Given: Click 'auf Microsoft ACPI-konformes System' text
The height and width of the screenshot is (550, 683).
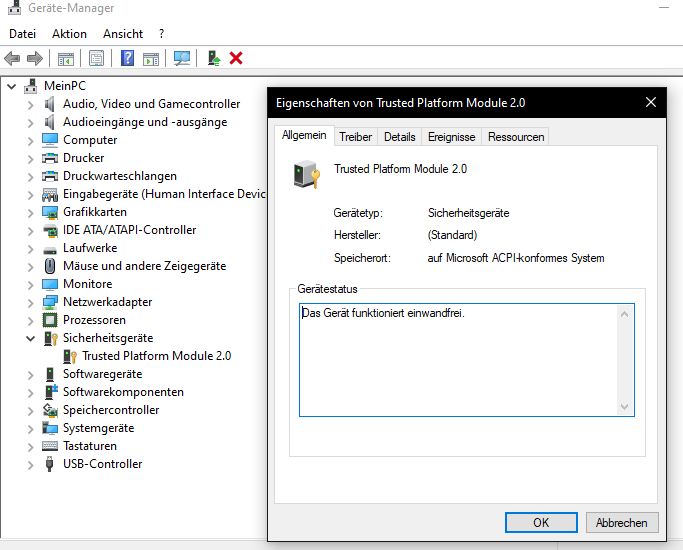Looking at the screenshot, I should (516, 258).
